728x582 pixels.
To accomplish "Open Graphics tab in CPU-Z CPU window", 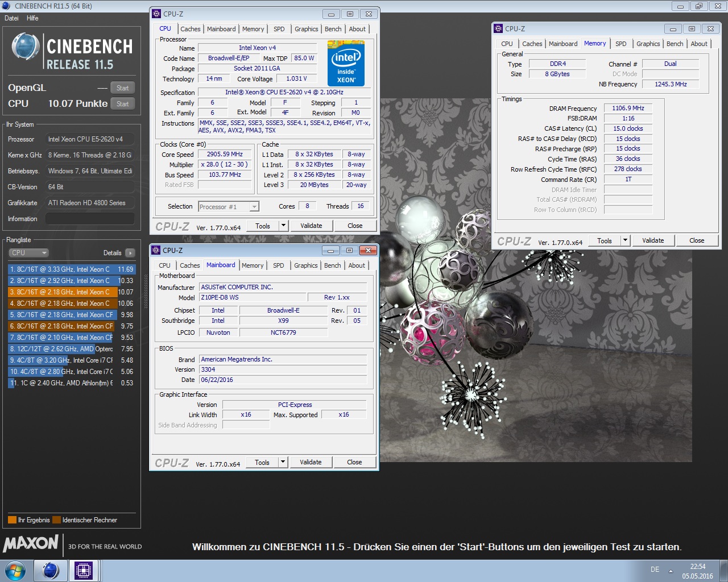I will tap(307, 29).
